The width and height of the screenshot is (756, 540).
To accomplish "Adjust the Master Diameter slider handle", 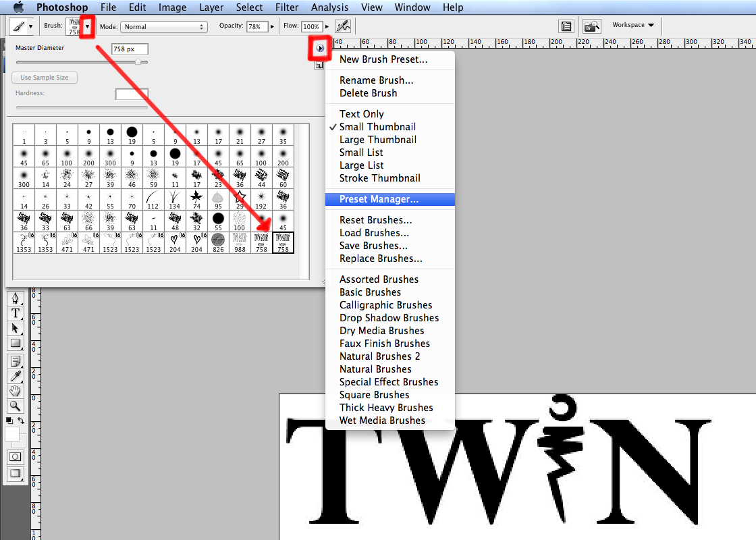I will [x=138, y=61].
